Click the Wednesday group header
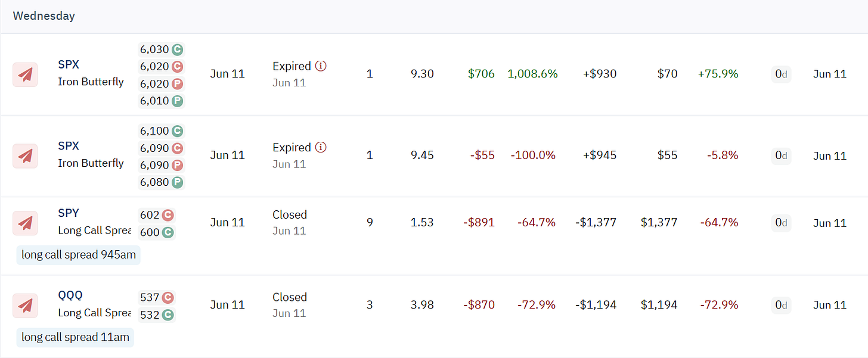This screenshot has height=358, width=868. tap(434, 16)
